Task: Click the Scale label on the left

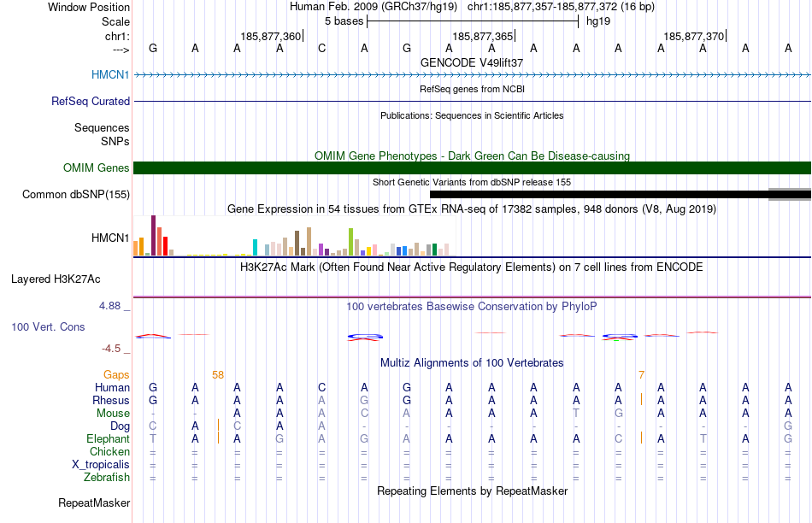Action: click(x=116, y=21)
